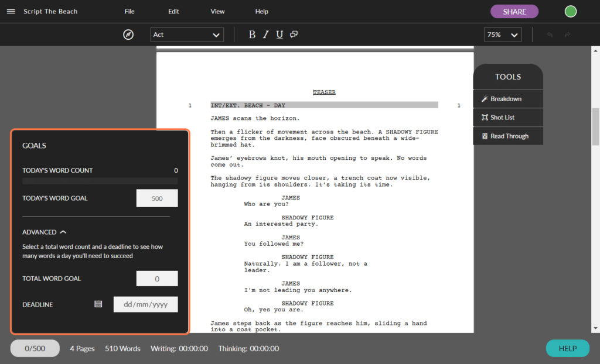The height and width of the screenshot is (364, 600).
Task: Click the green user status avatar
Action: coord(571,12)
